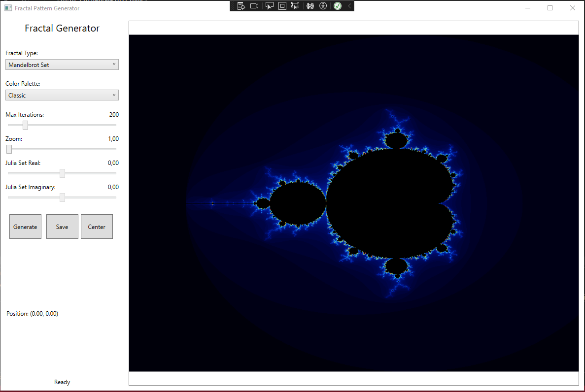Viewport: 585px width, 392px height.
Task: Toggle Track Focused Element
Action: pyautogui.click(x=295, y=5)
